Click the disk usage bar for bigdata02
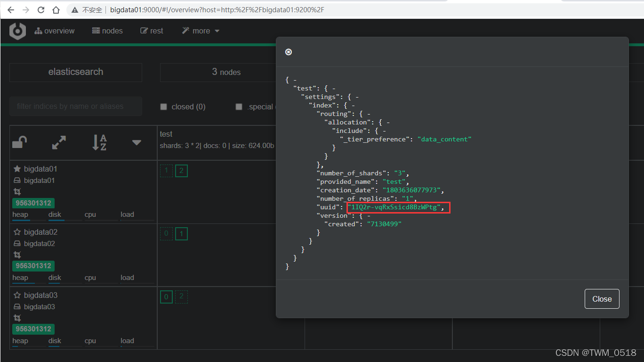 point(65,283)
